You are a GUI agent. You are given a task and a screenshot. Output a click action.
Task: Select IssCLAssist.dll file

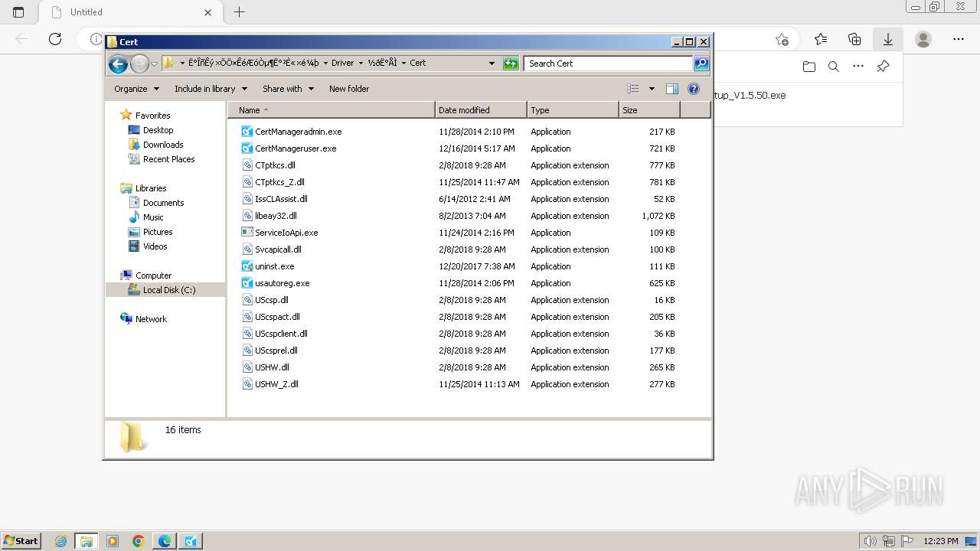pyautogui.click(x=281, y=199)
